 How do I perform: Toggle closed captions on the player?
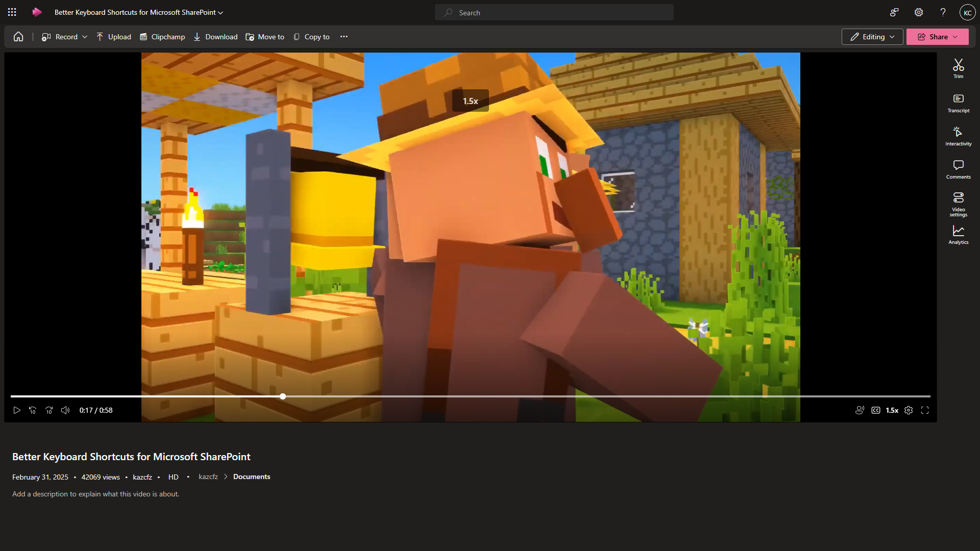[876, 410]
